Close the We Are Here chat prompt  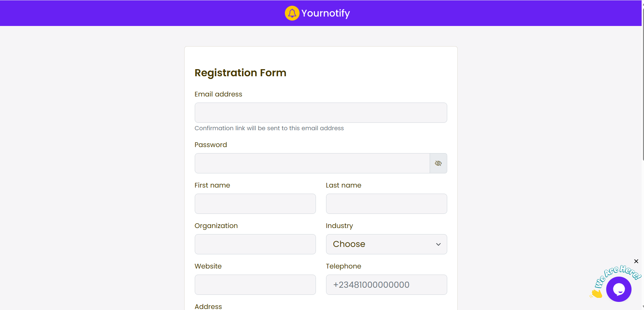(x=636, y=261)
